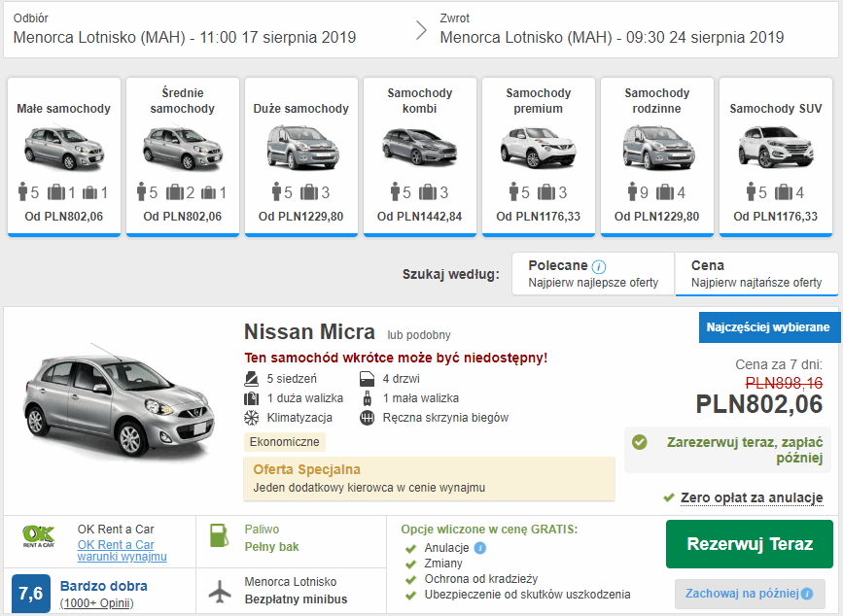
Task: Click the luggage icon in Samochody kombi card
Action: [428, 191]
